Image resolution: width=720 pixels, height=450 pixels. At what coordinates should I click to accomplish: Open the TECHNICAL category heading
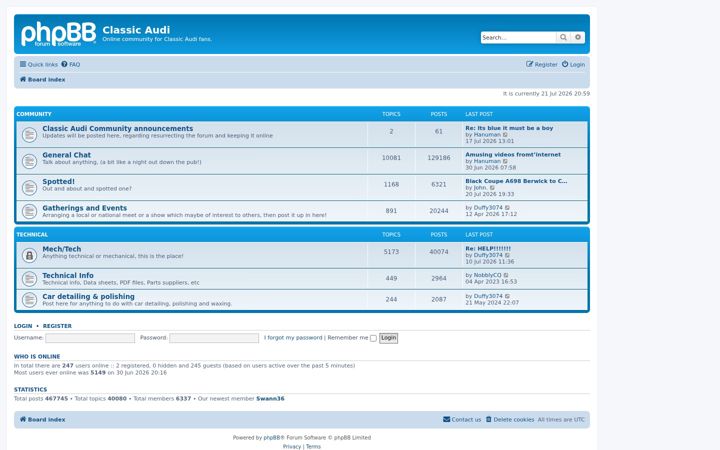point(32,234)
